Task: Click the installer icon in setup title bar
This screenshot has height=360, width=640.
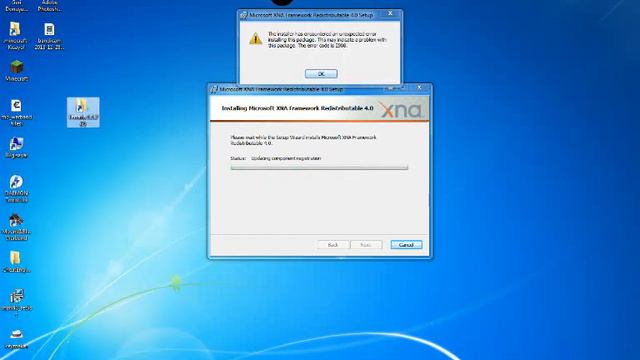Action: click(214, 89)
